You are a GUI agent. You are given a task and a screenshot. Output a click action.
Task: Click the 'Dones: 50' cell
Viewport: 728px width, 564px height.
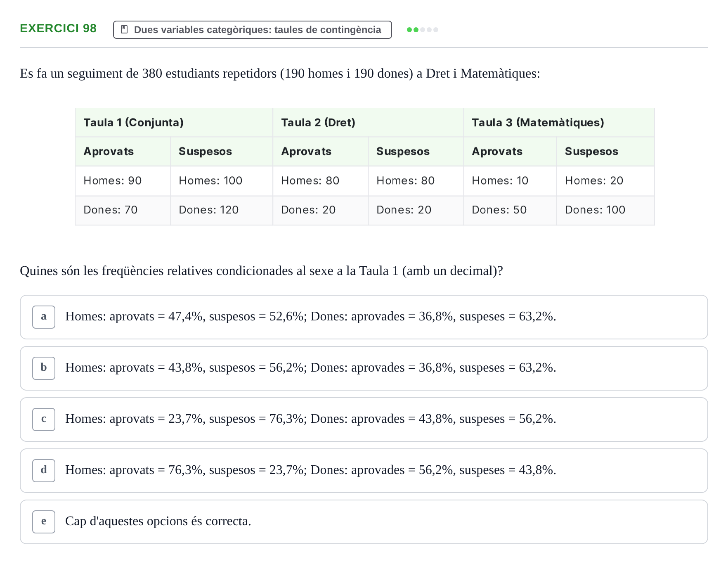point(510,210)
